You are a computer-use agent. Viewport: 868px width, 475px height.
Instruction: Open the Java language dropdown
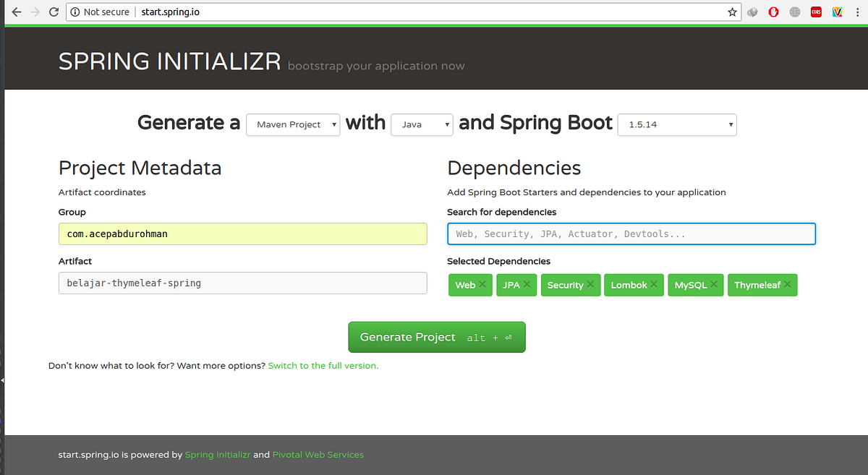[422, 124]
